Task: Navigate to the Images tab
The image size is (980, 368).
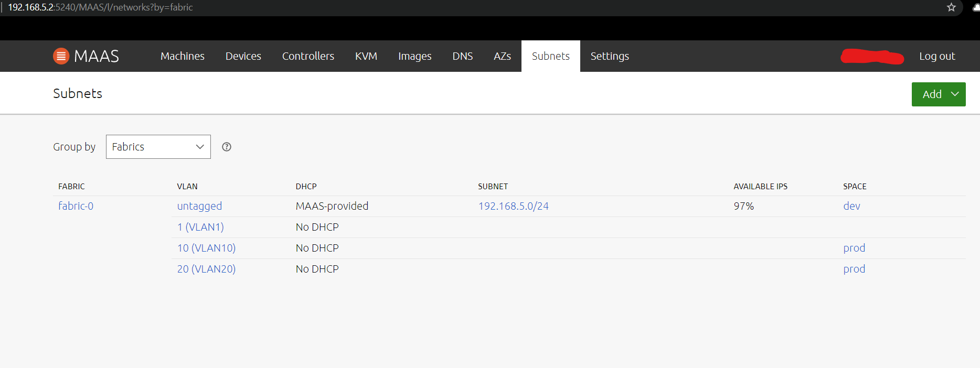Action: pos(414,56)
